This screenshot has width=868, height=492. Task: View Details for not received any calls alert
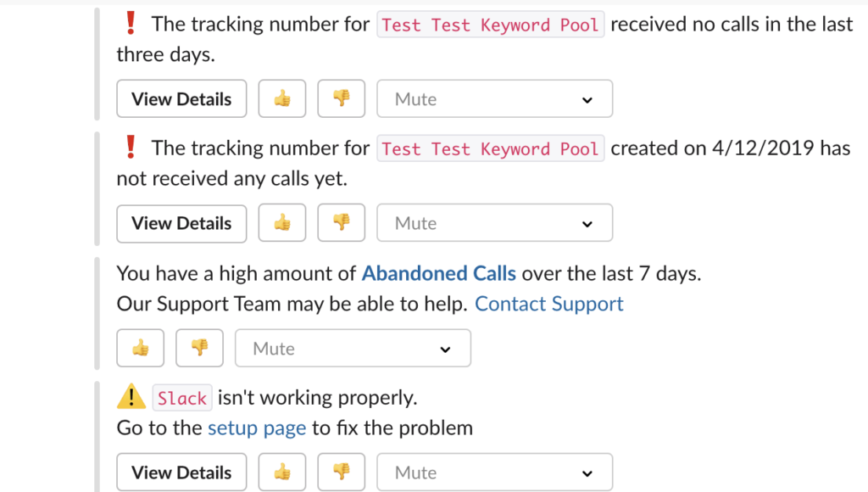click(x=181, y=223)
